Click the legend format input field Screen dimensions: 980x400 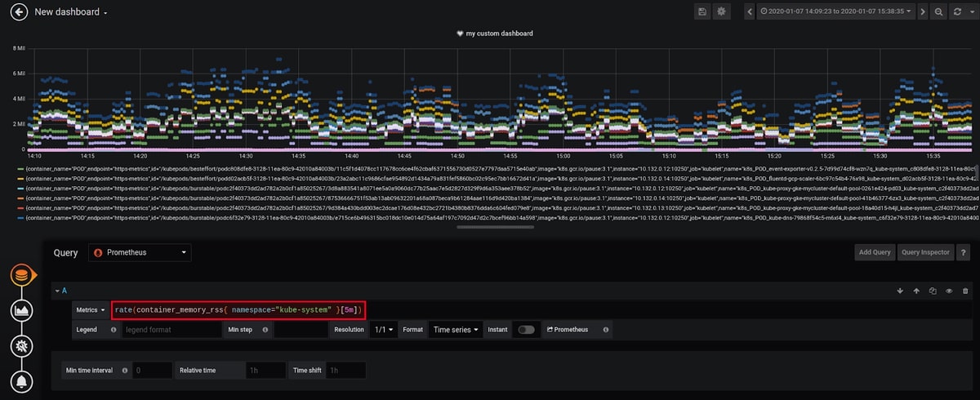click(171, 329)
